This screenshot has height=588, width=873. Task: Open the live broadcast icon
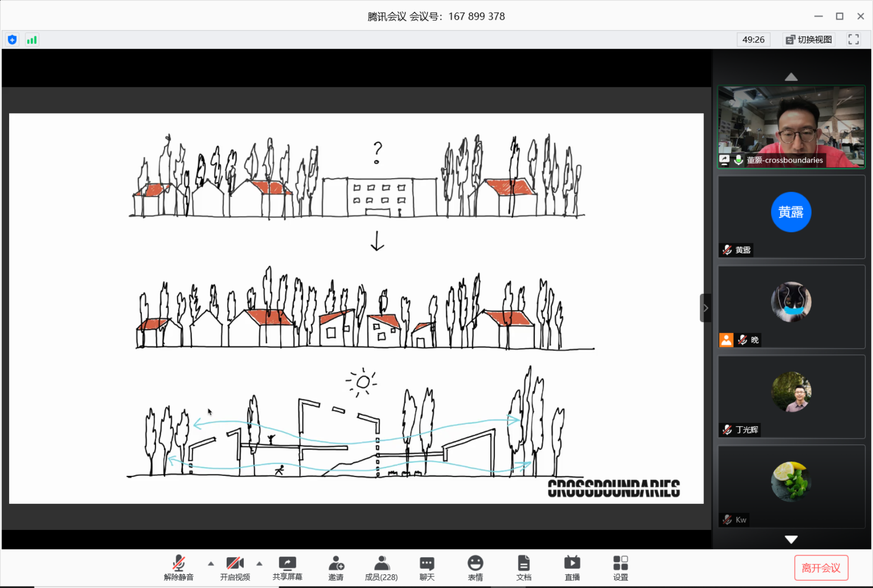pyautogui.click(x=572, y=568)
